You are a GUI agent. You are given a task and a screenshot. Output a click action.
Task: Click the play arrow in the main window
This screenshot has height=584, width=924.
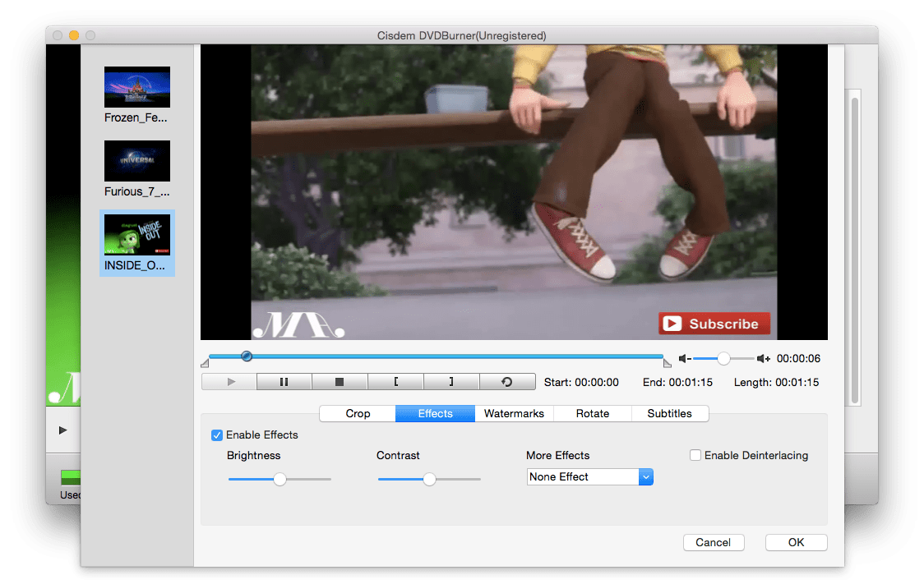point(63,430)
